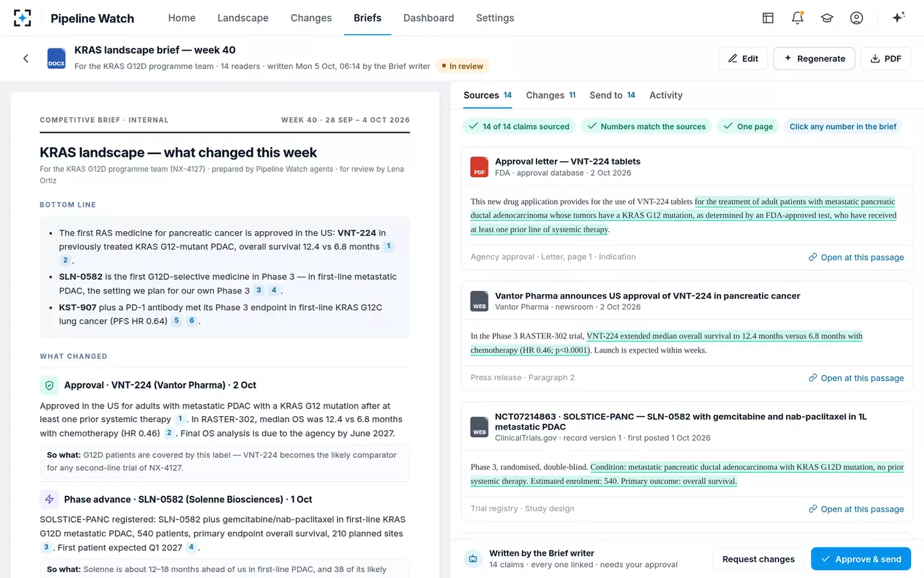Click the Edit button

tap(743, 58)
